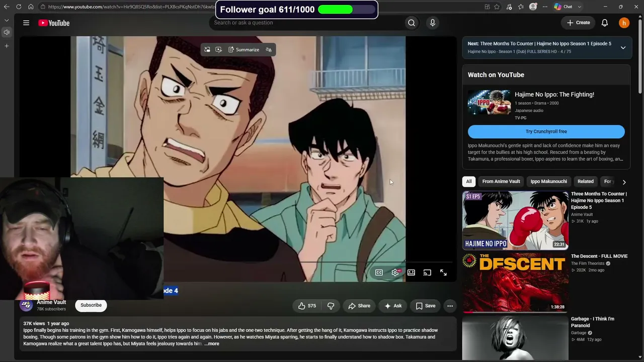Screen dimensions: 644x362
Task: Cast the video to a TV
Action: point(427,273)
